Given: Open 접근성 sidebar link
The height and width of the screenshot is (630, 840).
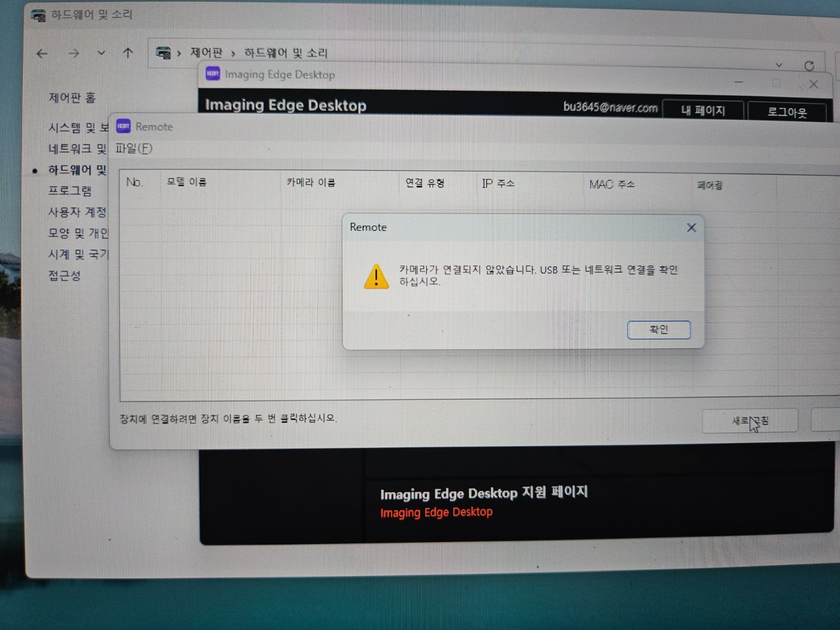Looking at the screenshot, I should (x=65, y=276).
